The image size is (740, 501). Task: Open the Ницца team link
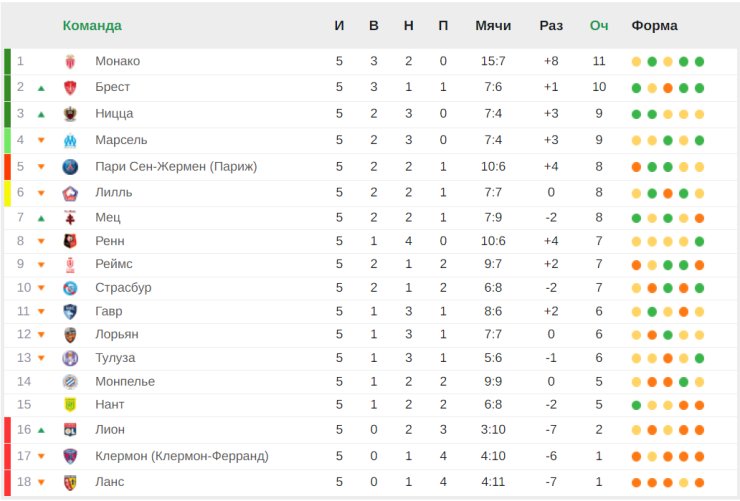(x=114, y=114)
